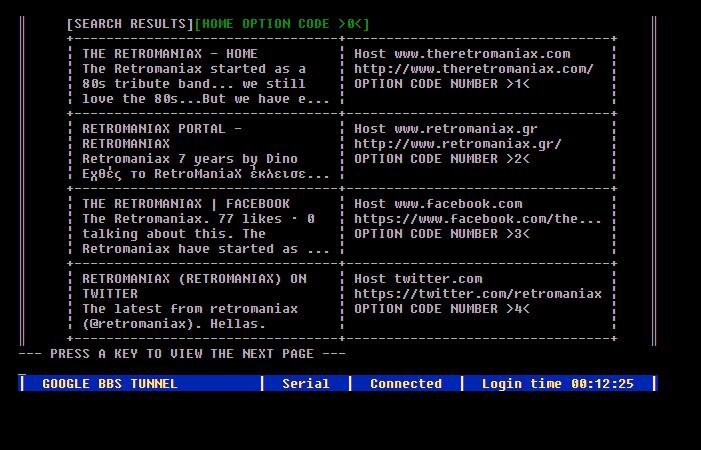701x450 pixels.
Task: Choose OPTION CODE NUMBER >4<
Action: coord(442,309)
